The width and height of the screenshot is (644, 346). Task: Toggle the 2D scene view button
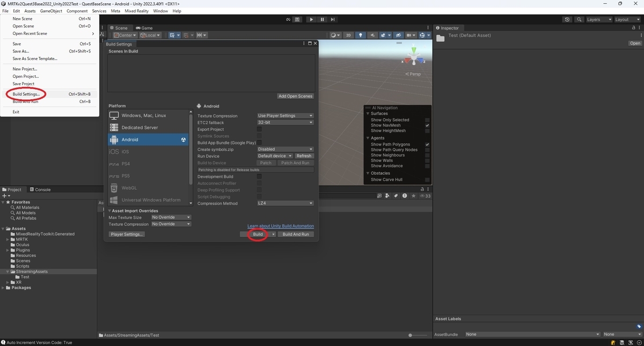click(x=348, y=35)
